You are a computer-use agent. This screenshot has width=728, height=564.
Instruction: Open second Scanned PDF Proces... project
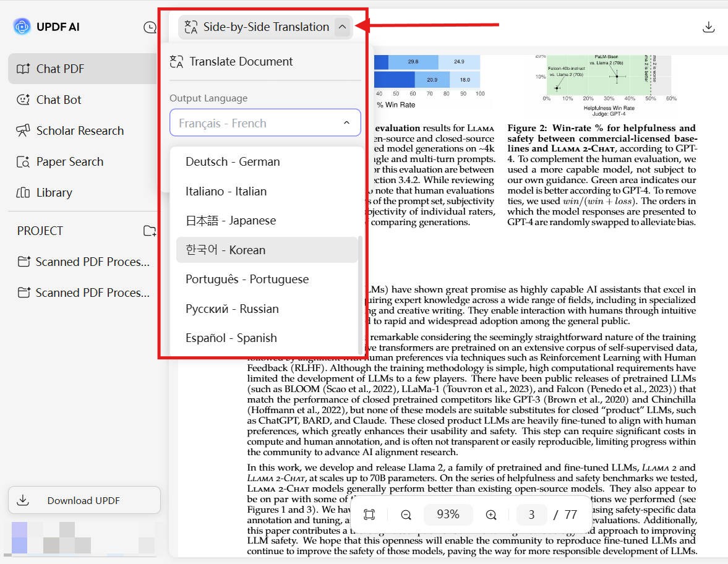84,293
